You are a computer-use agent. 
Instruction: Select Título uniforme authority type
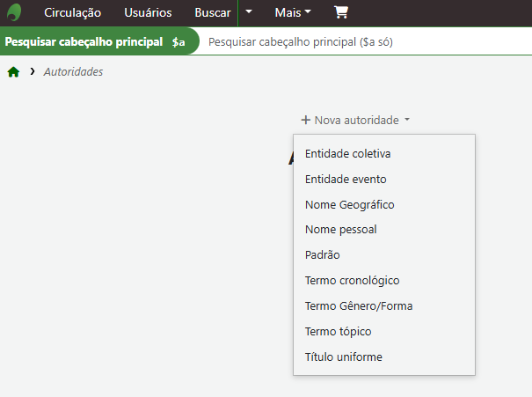coord(343,357)
